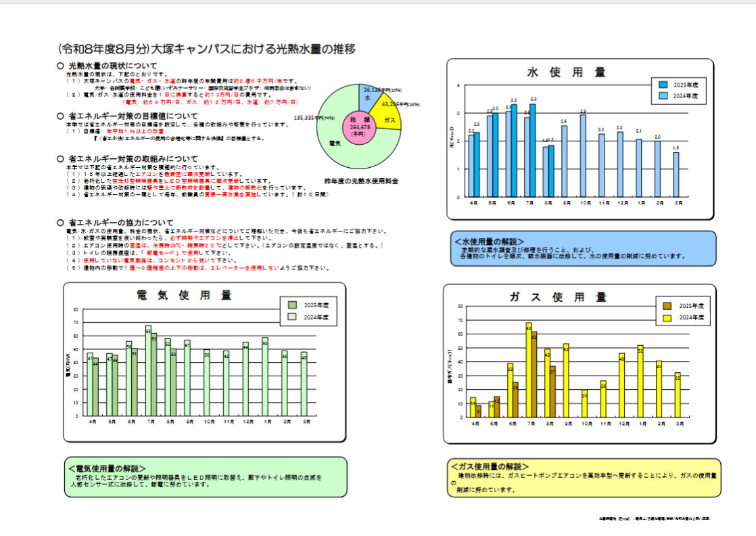Click the 1月 axis label in the gas chart
This screenshot has width=756, height=536.
tap(642, 424)
